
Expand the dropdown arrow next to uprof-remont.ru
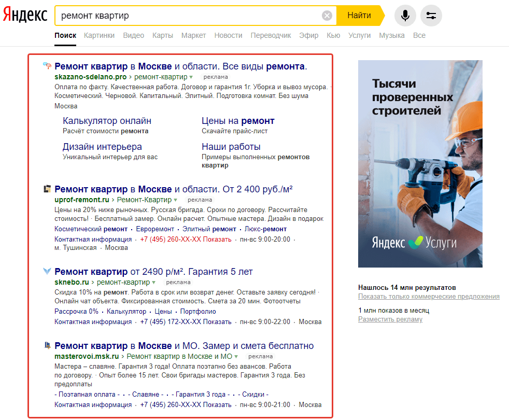click(175, 200)
